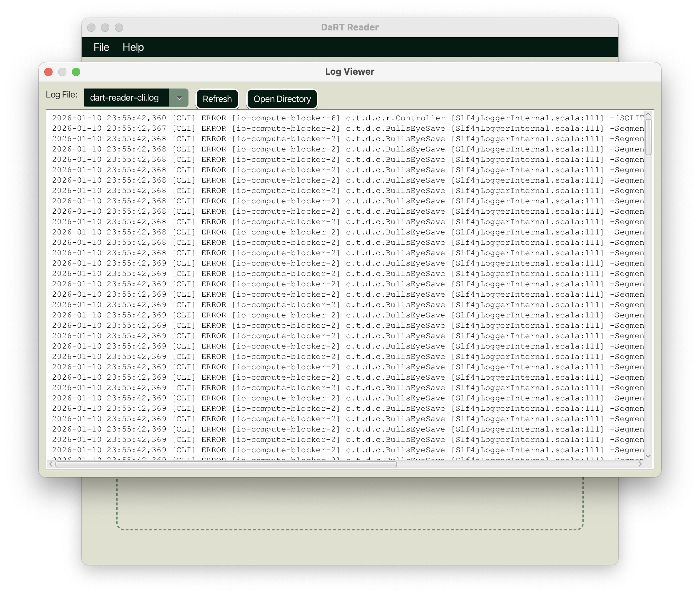700x594 pixels.
Task: Close the Log Viewer window
Action: pos(48,72)
